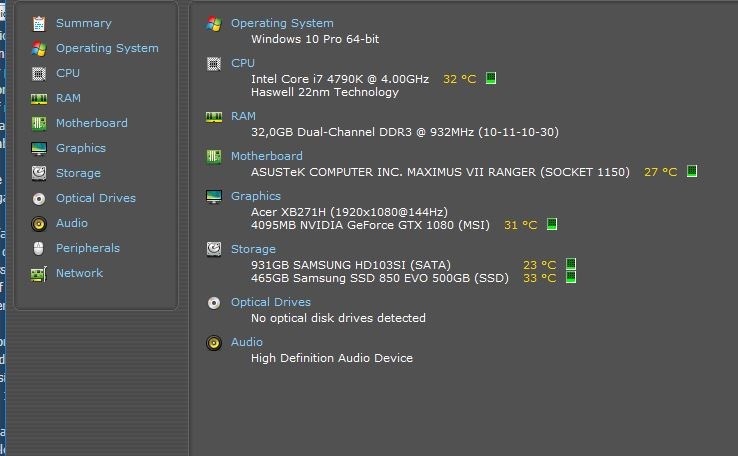Go to Motherboard section in sidebar
This screenshot has height=456, width=738.
pos(92,123)
